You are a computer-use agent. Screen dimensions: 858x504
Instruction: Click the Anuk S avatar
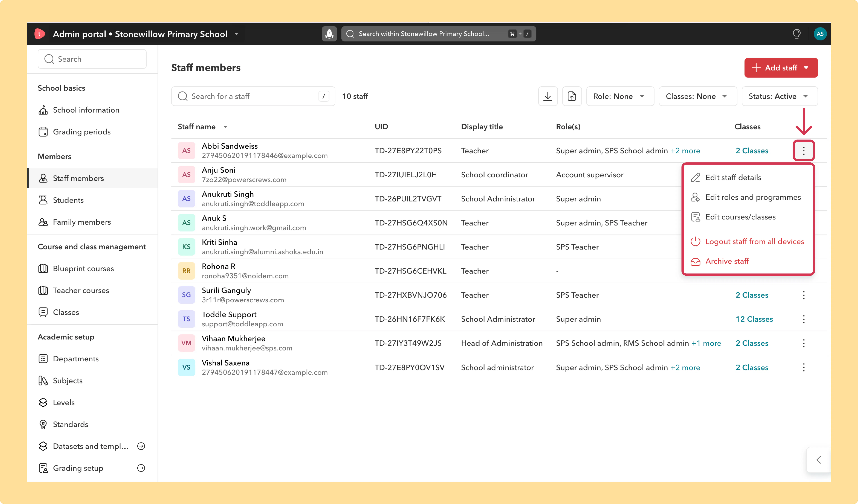click(186, 223)
